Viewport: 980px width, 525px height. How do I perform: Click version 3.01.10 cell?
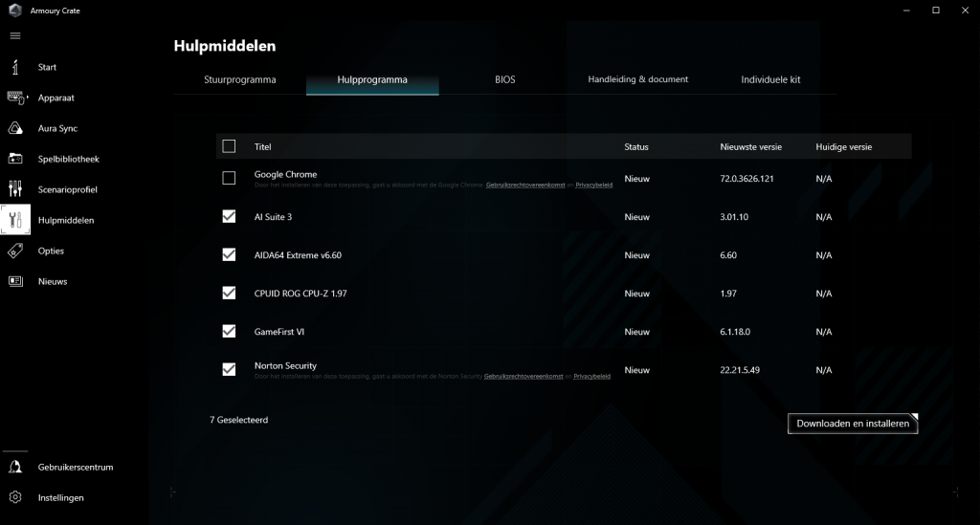tap(734, 217)
